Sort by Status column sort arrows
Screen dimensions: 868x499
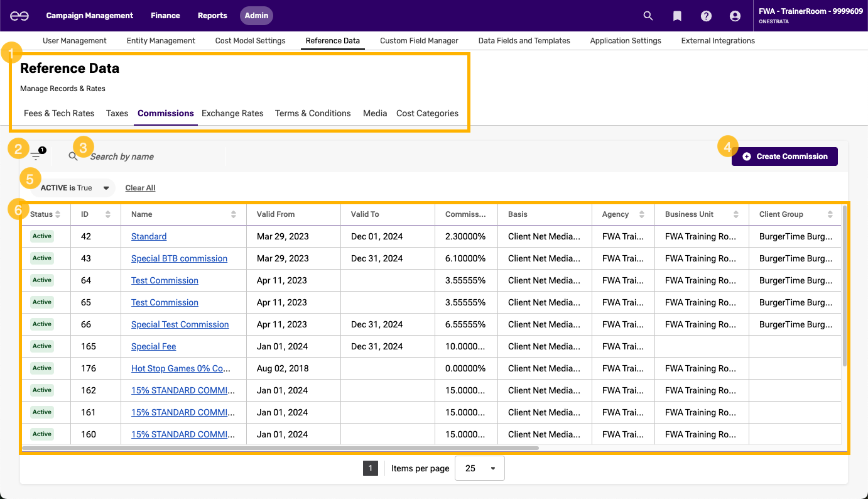(58, 214)
